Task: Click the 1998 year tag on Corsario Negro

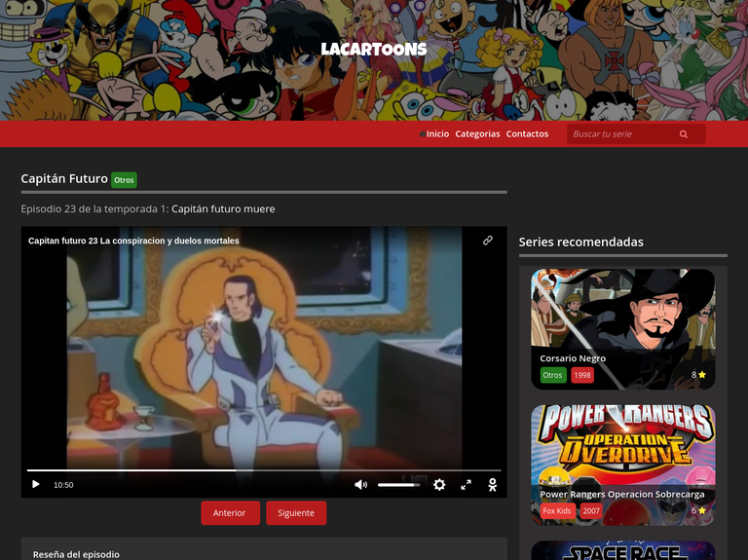Action: click(x=582, y=375)
